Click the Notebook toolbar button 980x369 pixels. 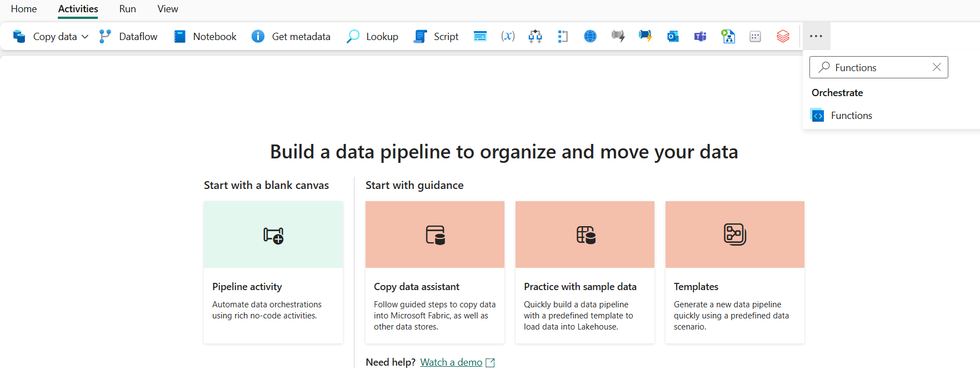pyautogui.click(x=205, y=37)
